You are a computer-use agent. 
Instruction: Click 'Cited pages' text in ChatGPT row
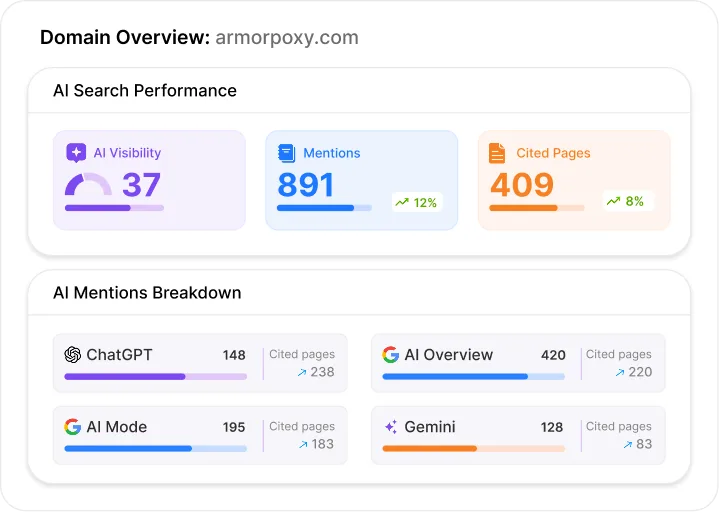[302, 354]
